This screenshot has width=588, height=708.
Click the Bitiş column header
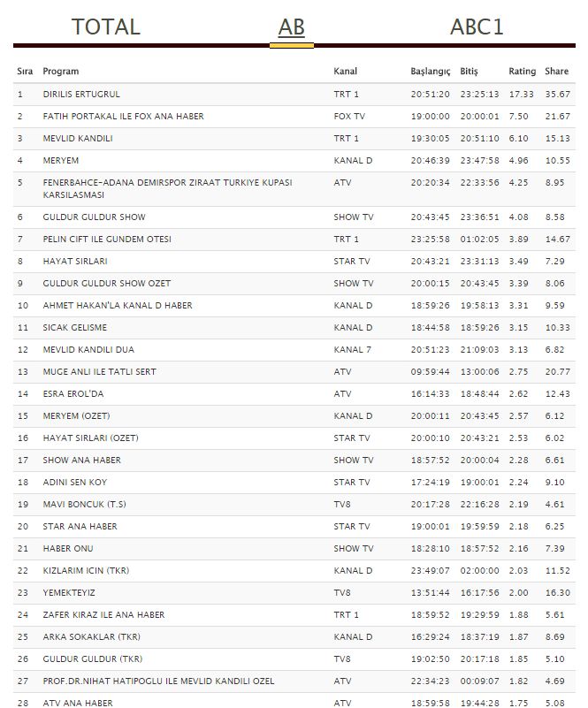click(x=469, y=71)
